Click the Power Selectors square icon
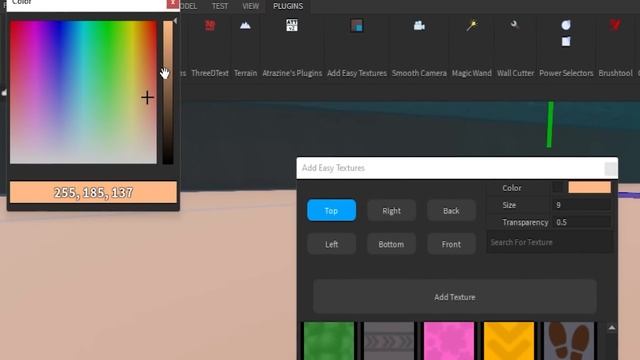This screenshot has width=640, height=360. tap(566, 41)
